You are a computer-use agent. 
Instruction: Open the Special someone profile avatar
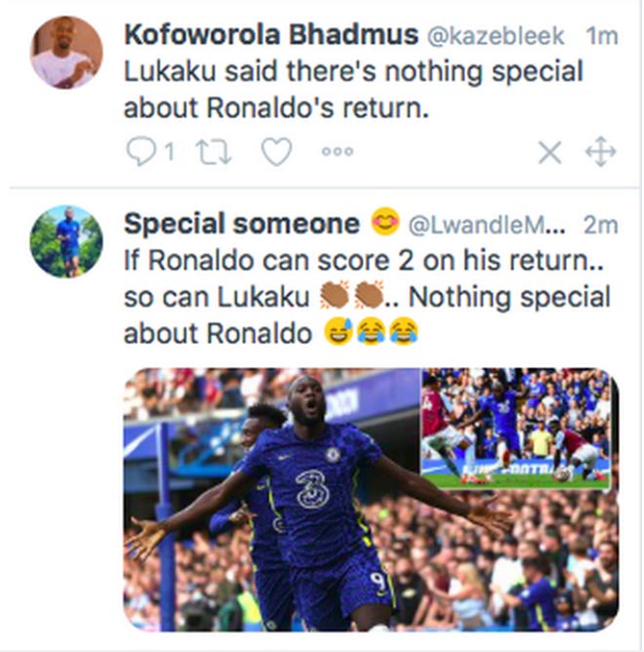(x=66, y=240)
